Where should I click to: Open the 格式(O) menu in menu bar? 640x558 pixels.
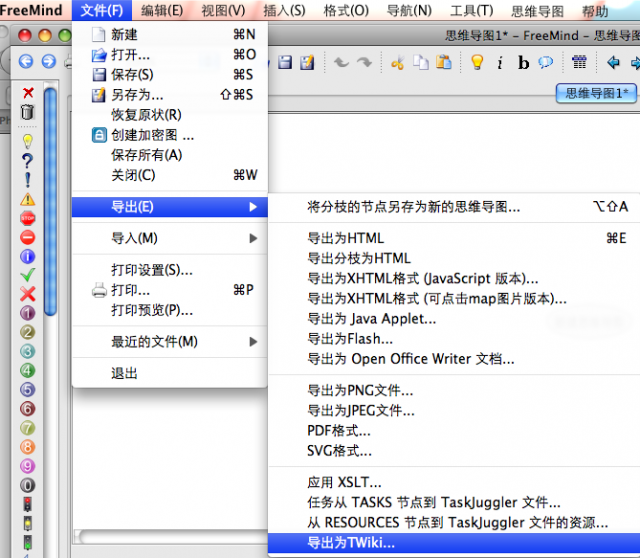pos(346,10)
